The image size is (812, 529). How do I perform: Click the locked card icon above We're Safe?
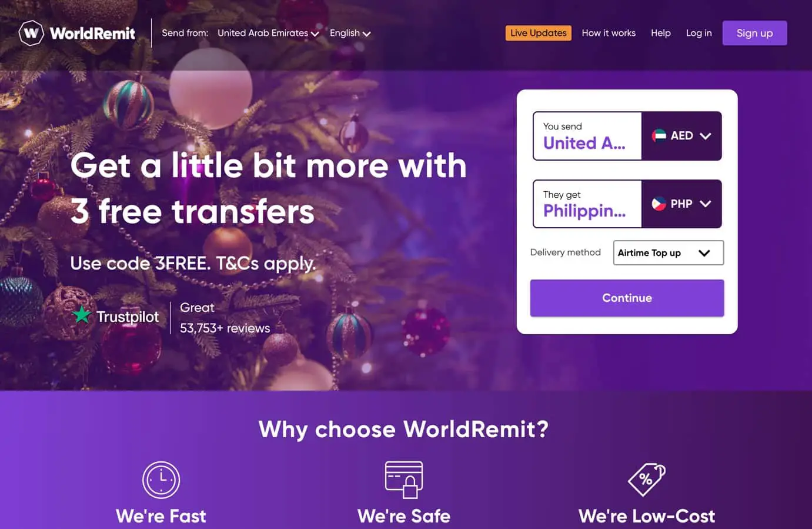click(404, 480)
